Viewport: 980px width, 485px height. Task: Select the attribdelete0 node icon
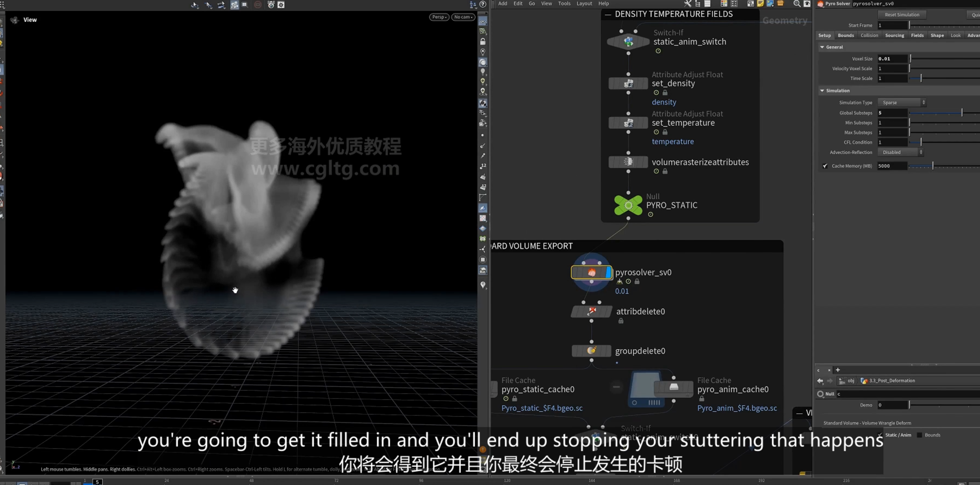pyautogui.click(x=591, y=311)
